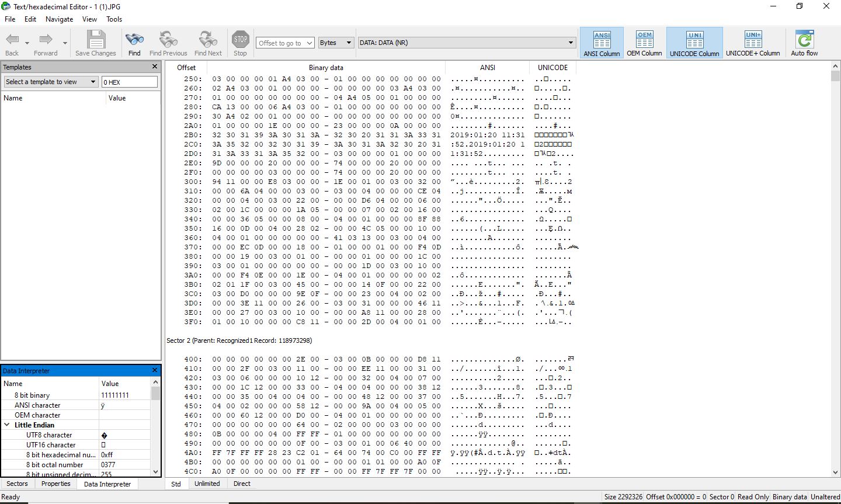Image resolution: width=841 pixels, height=504 pixels.
Task: Click the Find Previous toolbar icon
Action: (168, 40)
